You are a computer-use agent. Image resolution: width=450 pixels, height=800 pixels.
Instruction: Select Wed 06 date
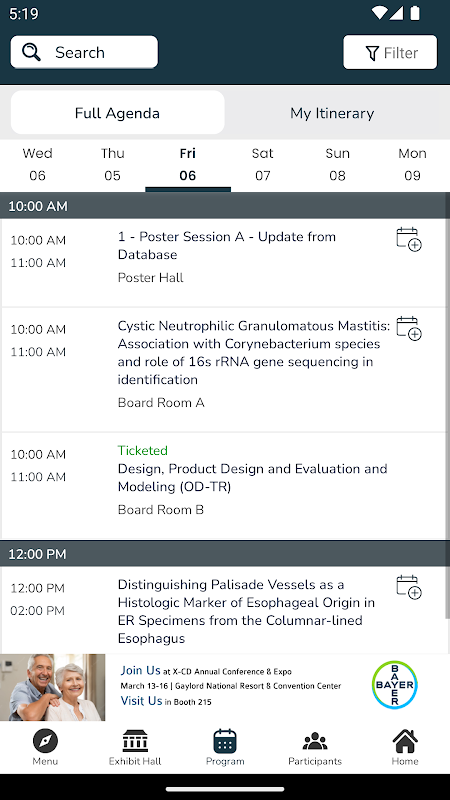point(37,164)
